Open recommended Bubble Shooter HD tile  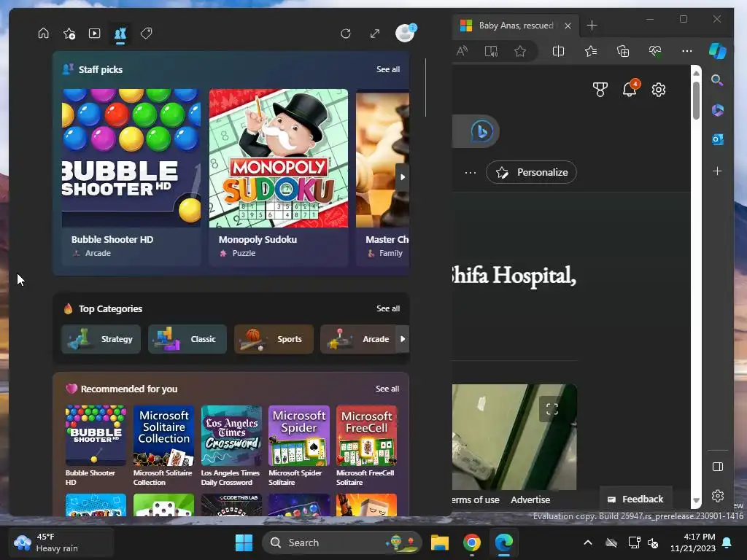(x=96, y=446)
